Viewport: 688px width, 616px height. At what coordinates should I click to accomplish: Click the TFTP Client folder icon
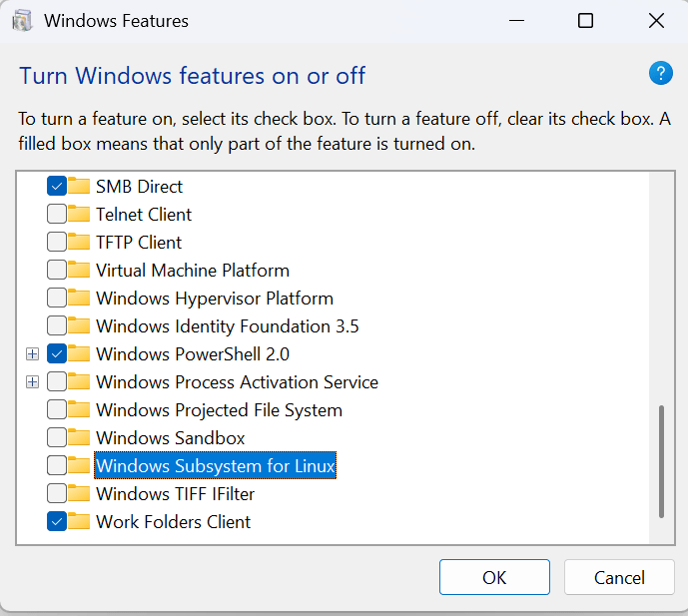[x=79, y=242]
